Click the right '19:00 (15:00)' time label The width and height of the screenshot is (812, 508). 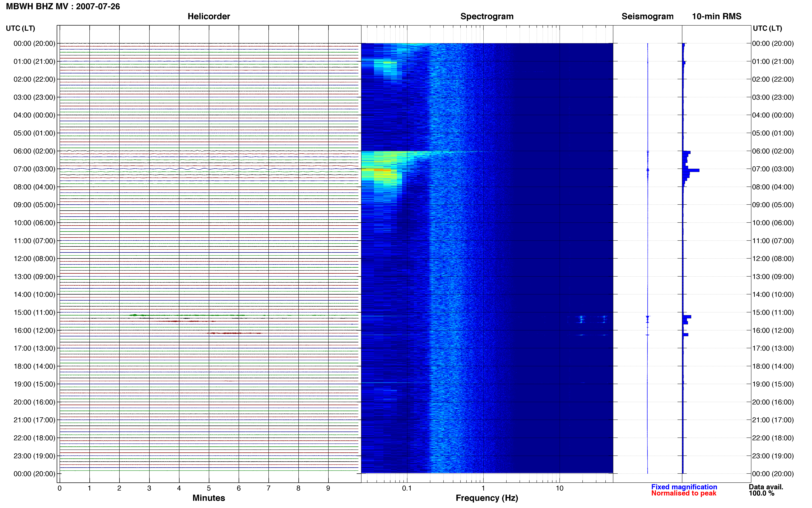[x=773, y=384]
